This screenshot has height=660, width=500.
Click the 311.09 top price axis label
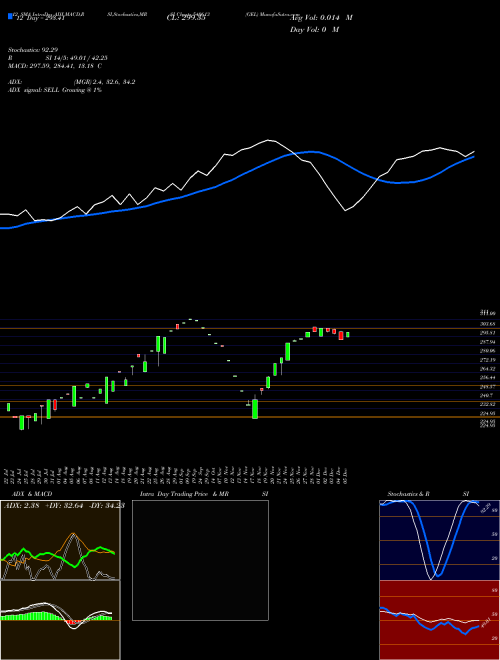488,314
